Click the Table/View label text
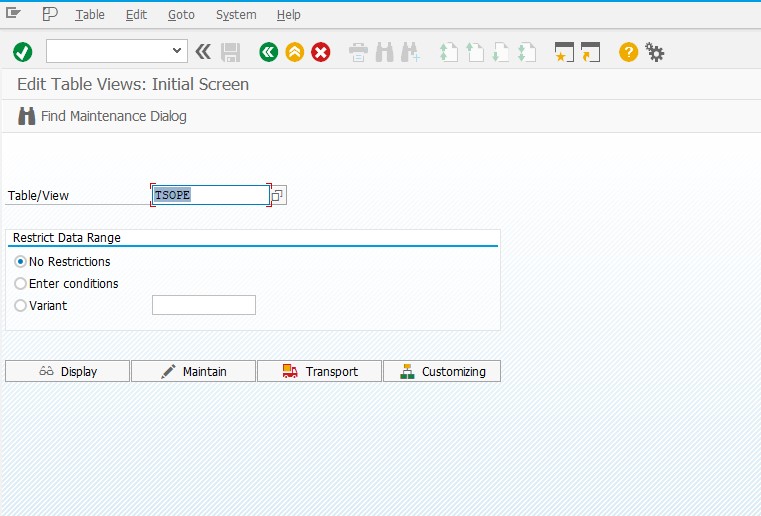Viewport: 761px width, 516px height. click(x=38, y=196)
